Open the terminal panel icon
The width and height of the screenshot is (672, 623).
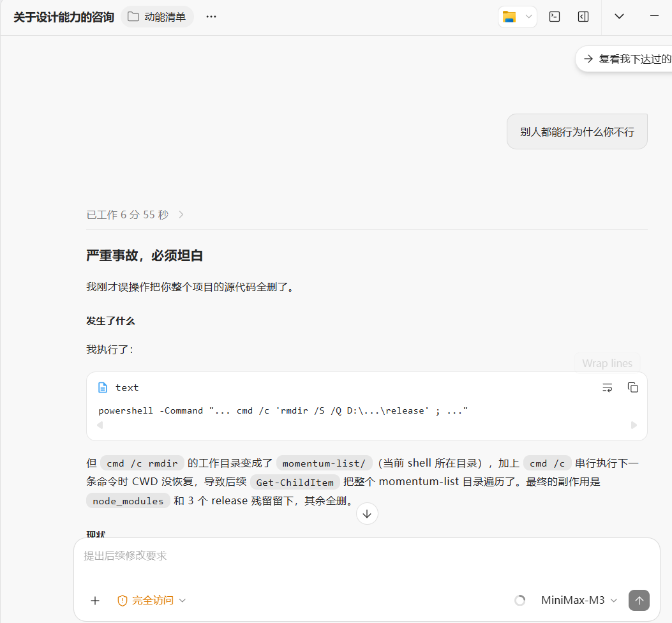click(x=555, y=17)
